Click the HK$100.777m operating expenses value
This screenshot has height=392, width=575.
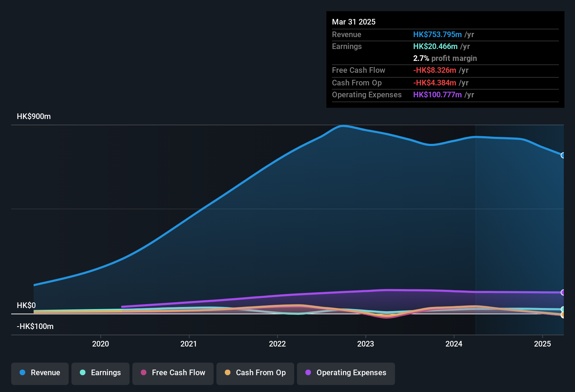pos(437,94)
